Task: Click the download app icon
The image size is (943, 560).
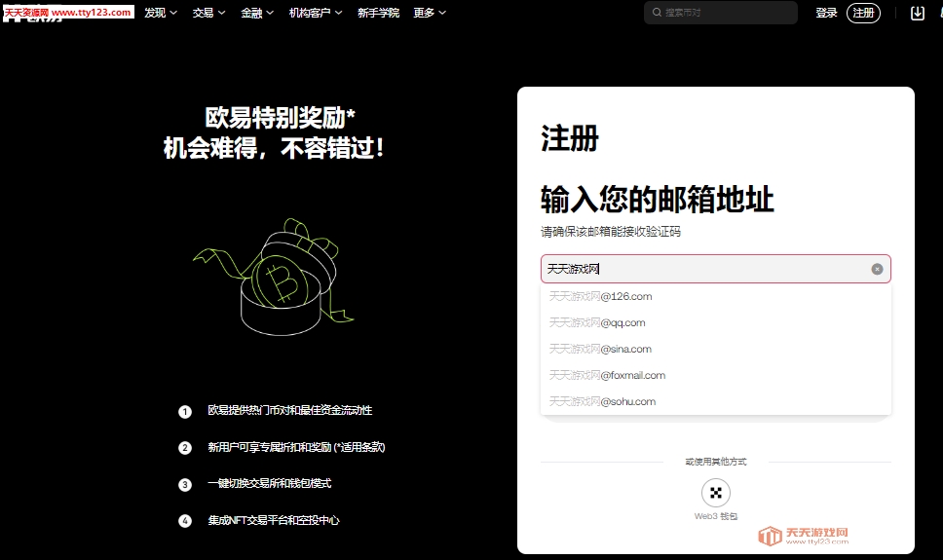Action: click(x=917, y=13)
